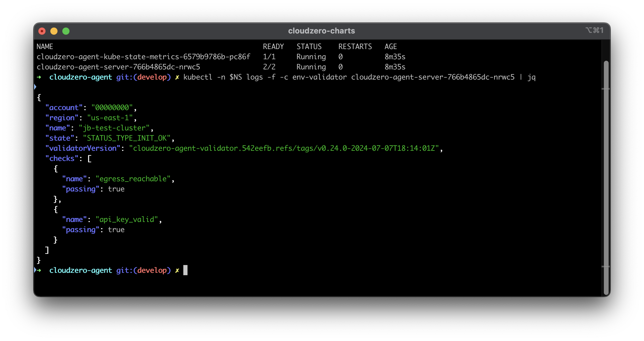The height and width of the screenshot is (341, 644).
Task: Click the cloudzero-charts window title
Action: pyautogui.click(x=321, y=31)
